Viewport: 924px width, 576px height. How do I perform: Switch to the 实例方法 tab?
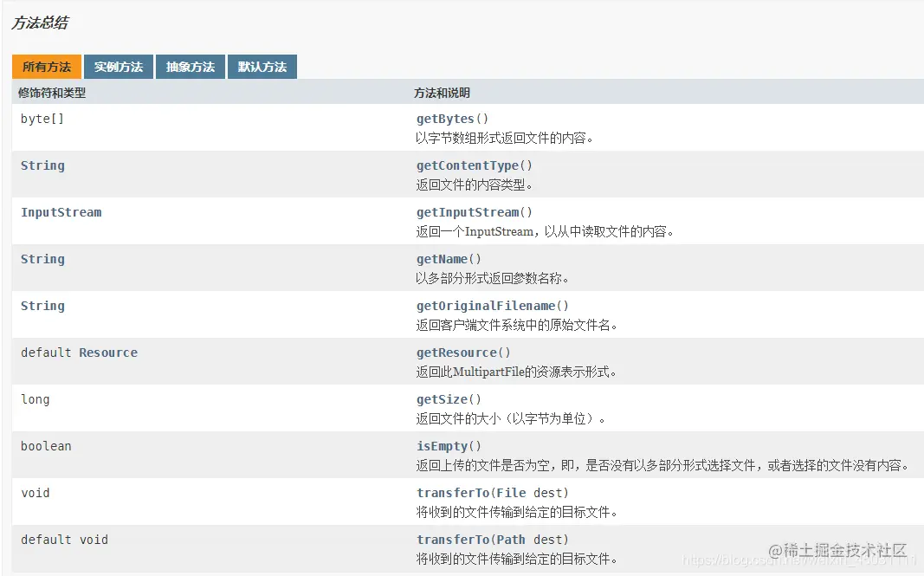coord(119,67)
